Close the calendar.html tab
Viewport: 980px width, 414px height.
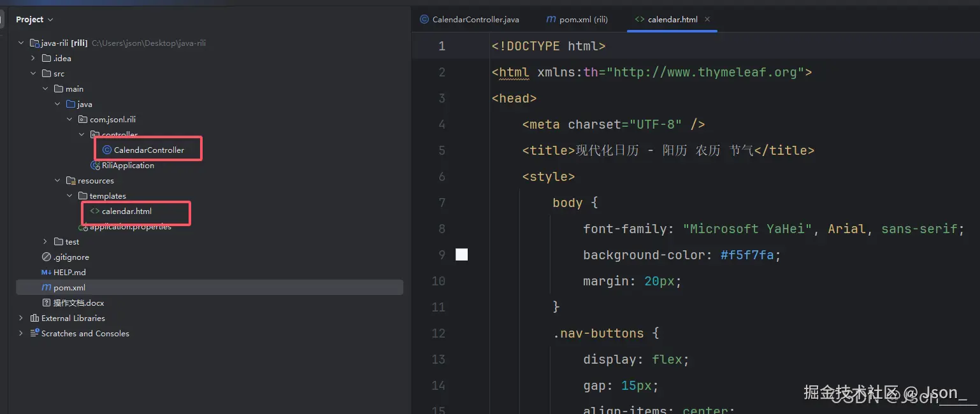pos(707,20)
